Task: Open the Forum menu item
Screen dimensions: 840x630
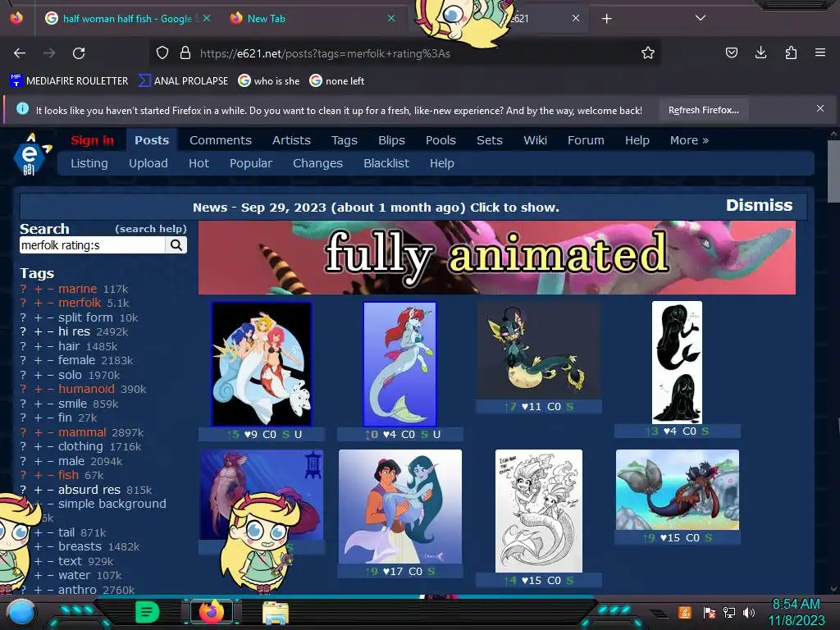Action: 586,140
